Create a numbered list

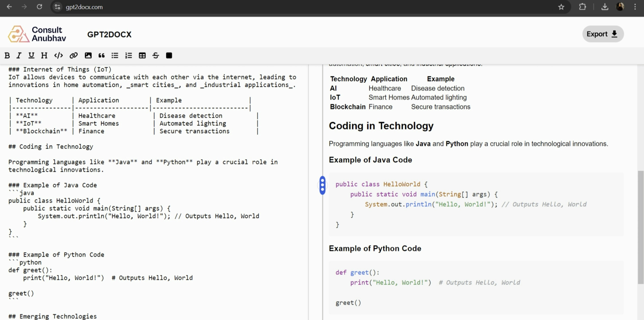click(129, 55)
